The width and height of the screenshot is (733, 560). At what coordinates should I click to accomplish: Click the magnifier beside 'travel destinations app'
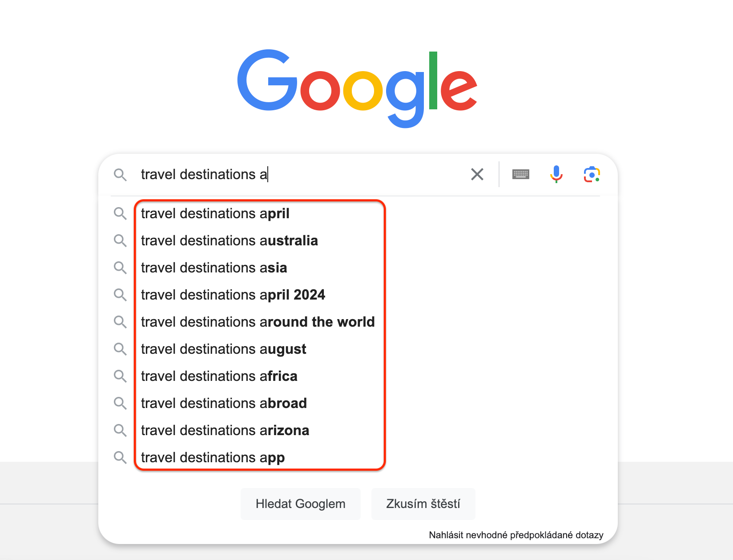pos(120,457)
